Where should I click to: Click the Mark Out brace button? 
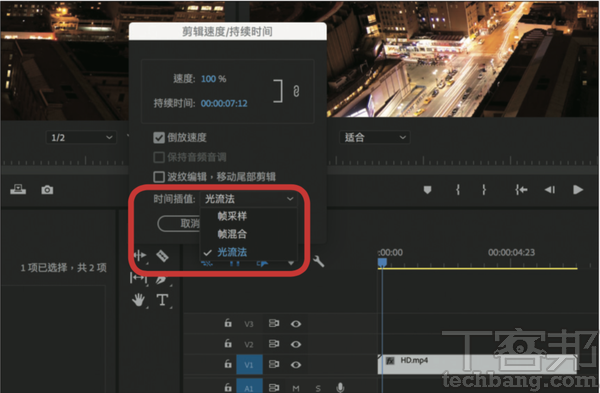(484, 189)
